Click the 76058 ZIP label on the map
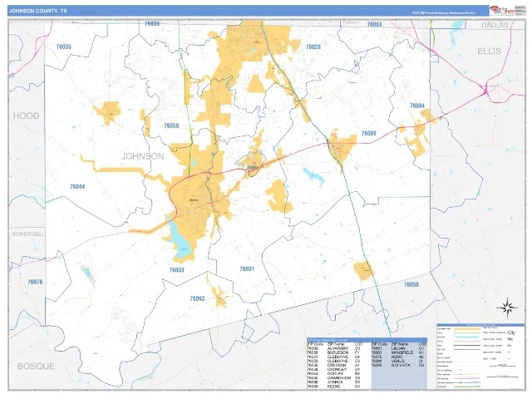 pyautogui.click(x=171, y=126)
